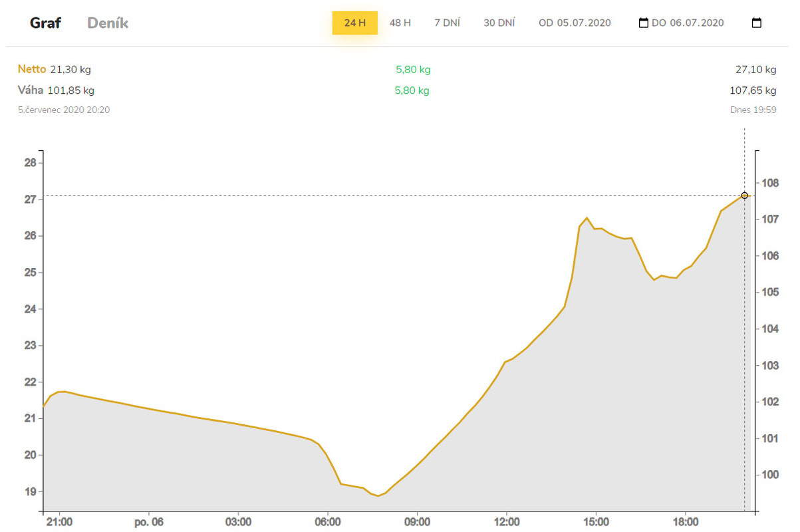Open the calendar icon after DO 06.07.2020
Image resolution: width=800 pixels, height=532 pixels.
(x=757, y=23)
